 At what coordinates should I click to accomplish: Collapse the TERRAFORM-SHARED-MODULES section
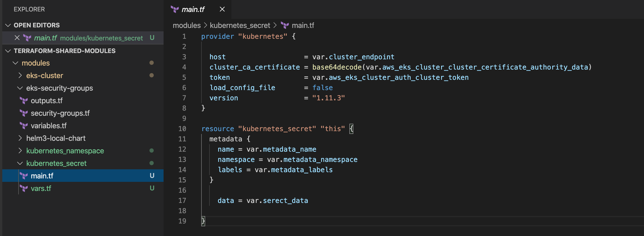pyautogui.click(x=8, y=51)
